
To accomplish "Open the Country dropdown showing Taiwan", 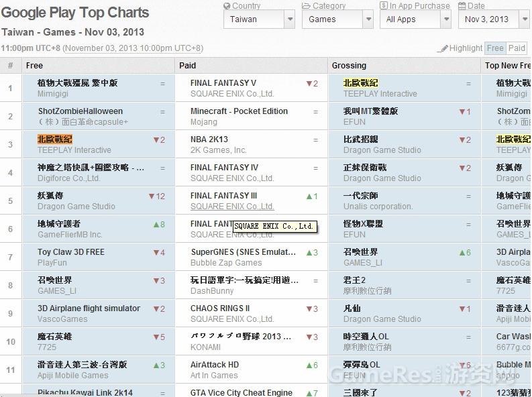I will click(259, 19).
